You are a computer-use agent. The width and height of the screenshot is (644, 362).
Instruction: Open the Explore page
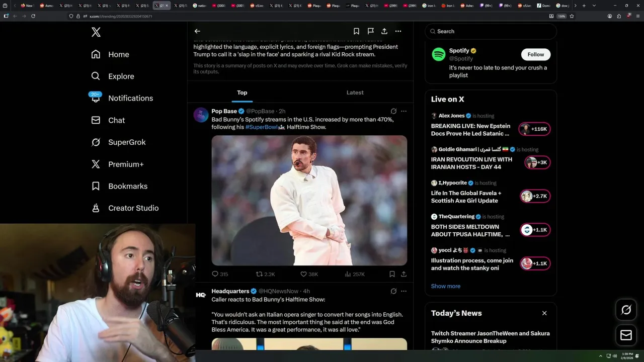click(113, 76)
